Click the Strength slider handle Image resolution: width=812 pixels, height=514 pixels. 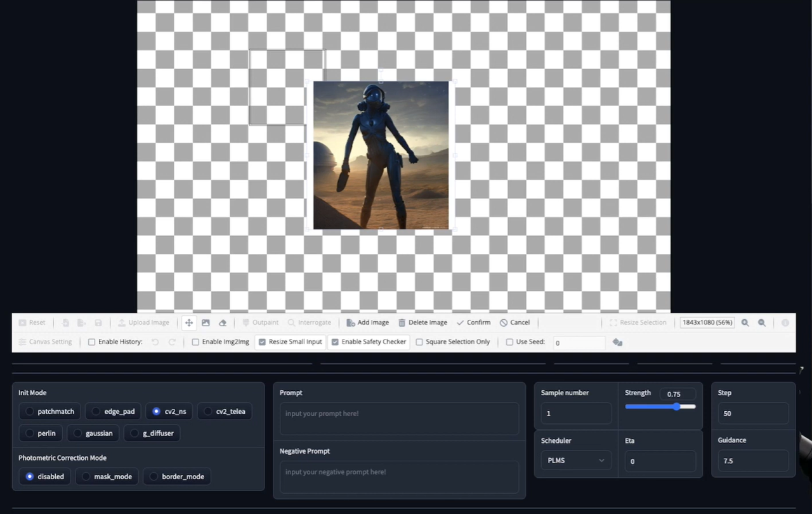[676, 407]
